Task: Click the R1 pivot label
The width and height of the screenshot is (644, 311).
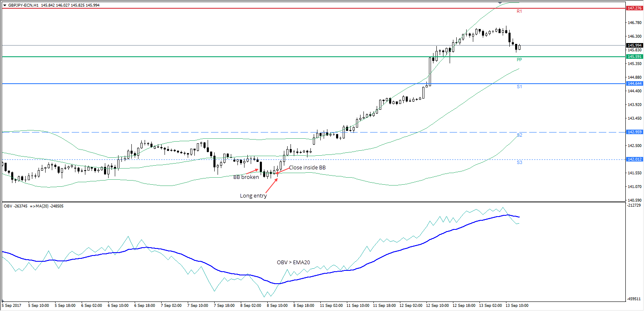Action: tap(519, 12)
